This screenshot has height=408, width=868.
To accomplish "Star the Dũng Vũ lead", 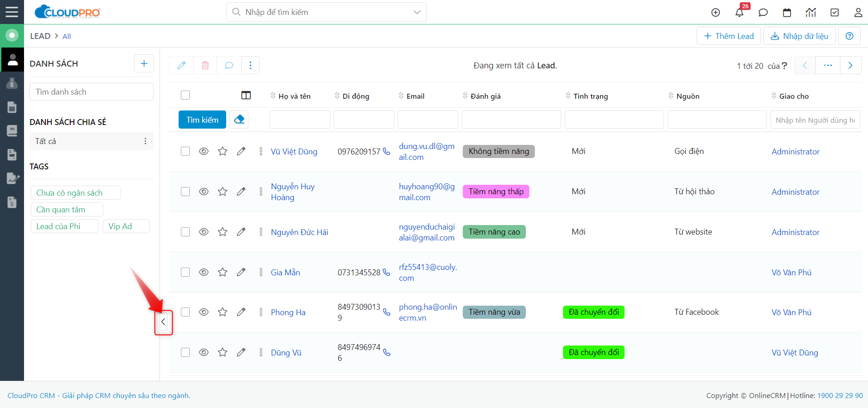I will tap(223, 352).
